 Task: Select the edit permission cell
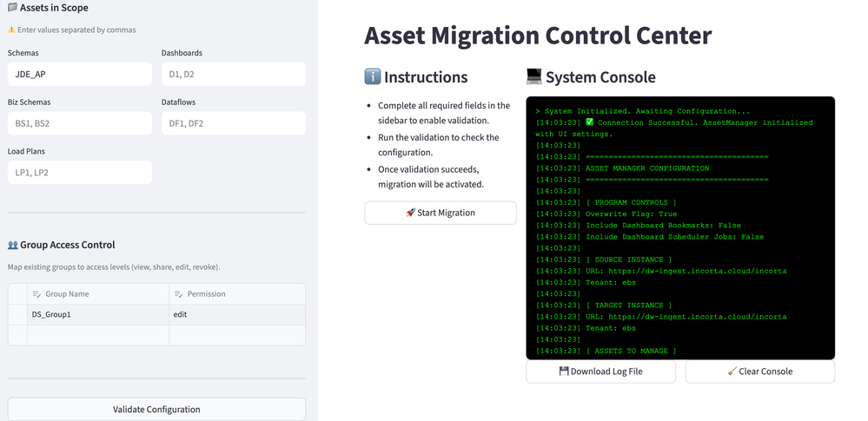[237, 315]
